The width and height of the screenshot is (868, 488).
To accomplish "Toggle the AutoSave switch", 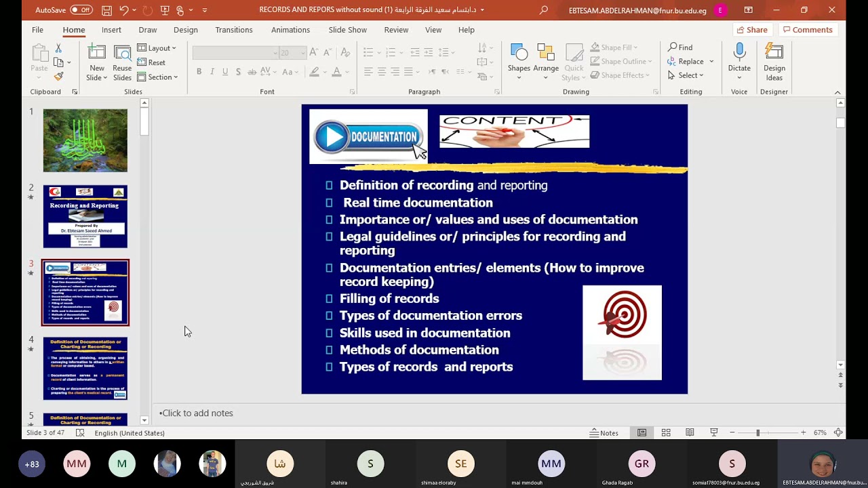I will (81, 10).
